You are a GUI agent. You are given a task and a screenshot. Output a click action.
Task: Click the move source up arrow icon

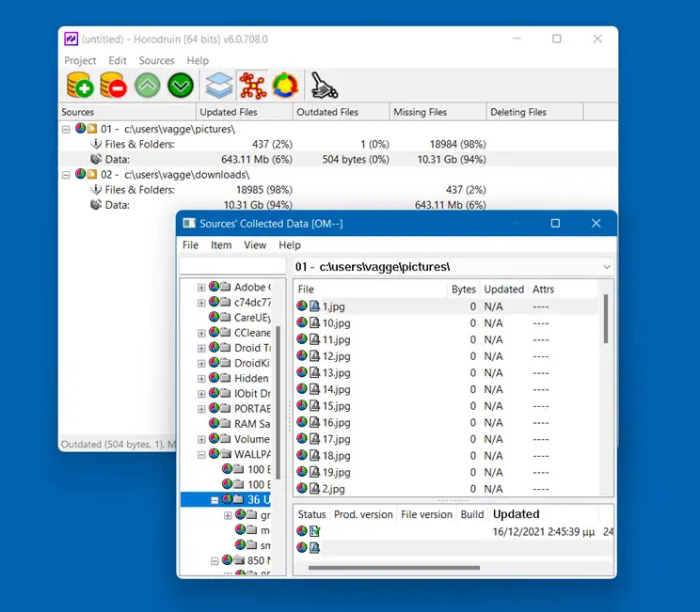tap(148, 86)
